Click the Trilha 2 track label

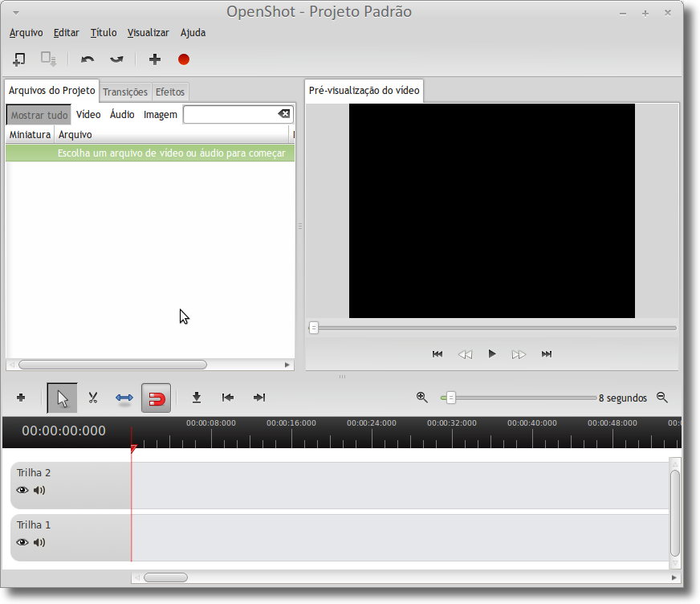click(34, 472)
